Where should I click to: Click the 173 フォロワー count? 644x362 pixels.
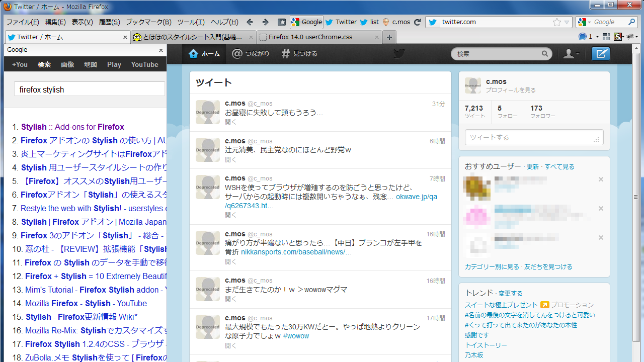click(x=543, y=112)
